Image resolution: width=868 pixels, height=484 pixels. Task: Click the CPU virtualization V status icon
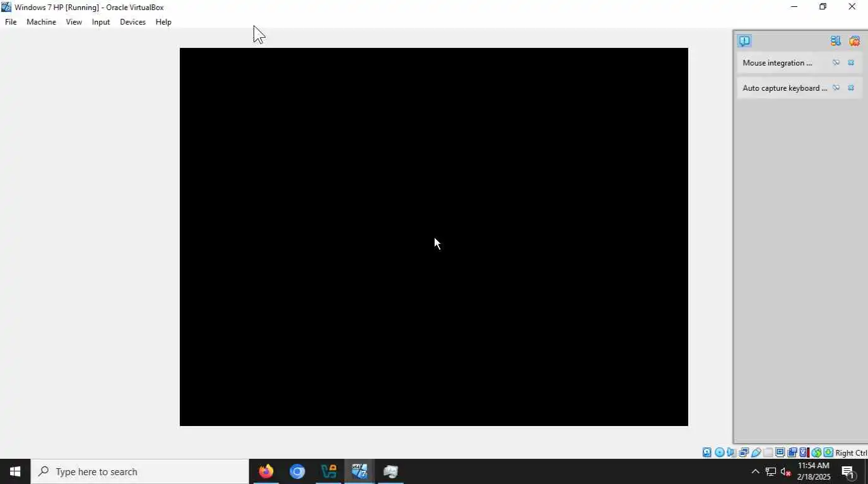coord(804,452)
